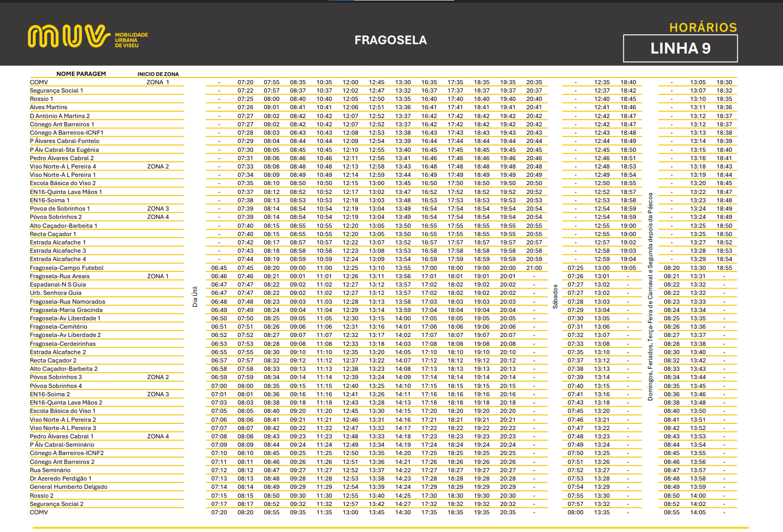This screenshot has height=532, width=783.
Task: Click the Dr Azeredo Perdigão 1 stop
Action: (x=60, y=478)
